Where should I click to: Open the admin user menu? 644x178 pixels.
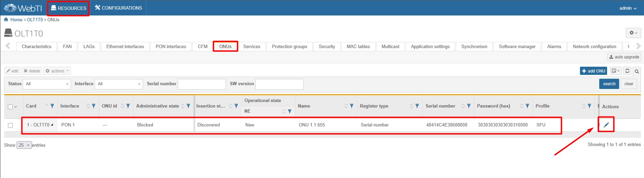tap(628, 8)
